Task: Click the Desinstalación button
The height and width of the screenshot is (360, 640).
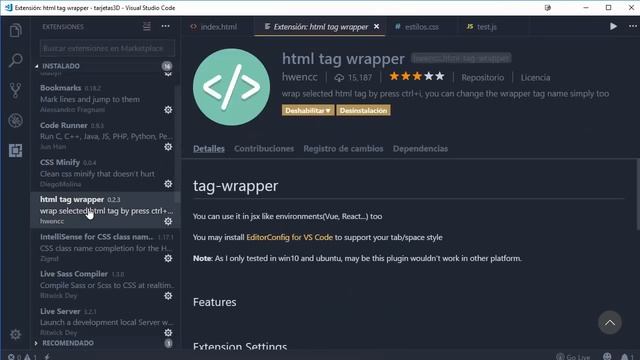Action: (x=363, y=110)
